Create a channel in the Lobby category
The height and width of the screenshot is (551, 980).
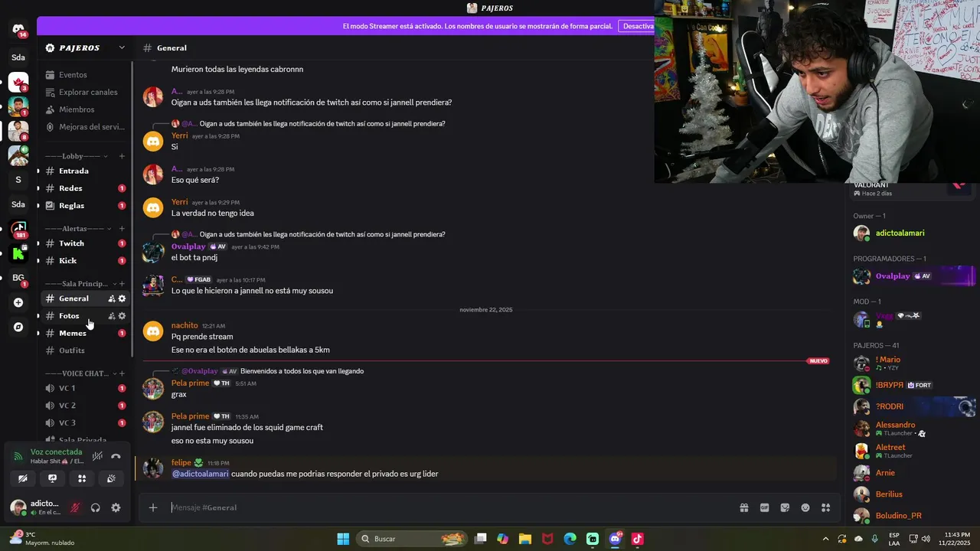[122, 156]
